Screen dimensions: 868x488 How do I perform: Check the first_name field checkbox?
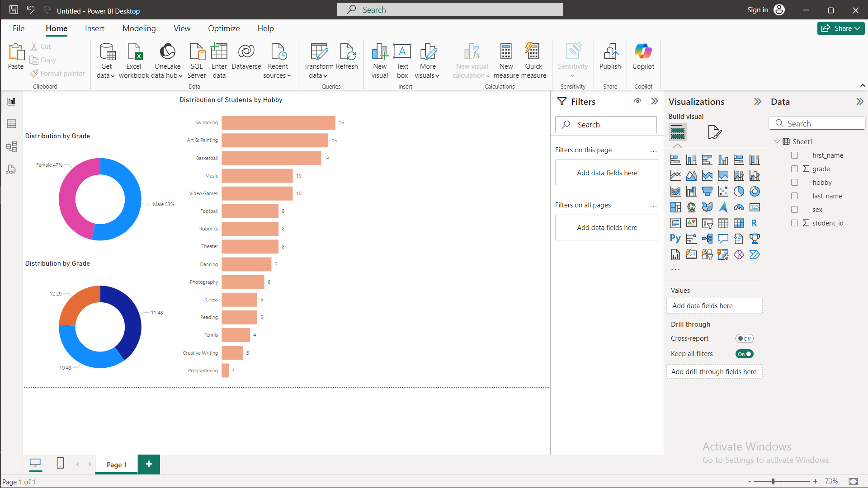click(794, 155)
